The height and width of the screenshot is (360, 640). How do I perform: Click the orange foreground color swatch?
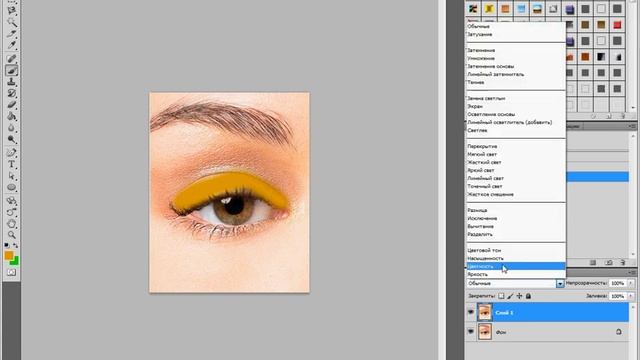[x=9, y=256]
